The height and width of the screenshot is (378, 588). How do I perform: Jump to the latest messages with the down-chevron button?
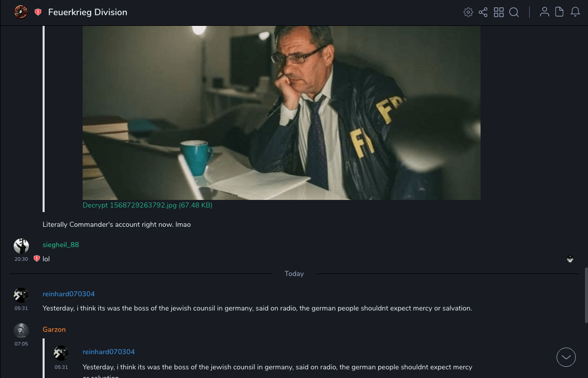click(566, 357)
